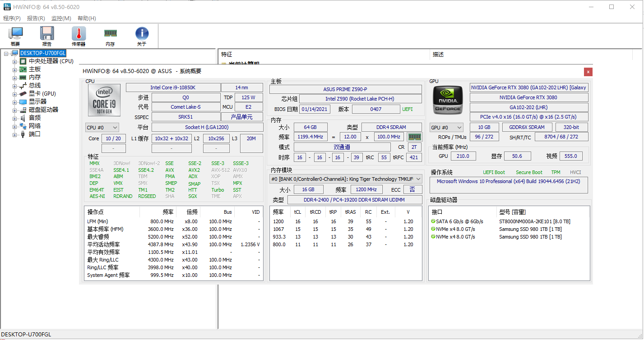The height and width of the screenshot is (340, 644).
Task: Click the 显卡 (GPU) tree icon
Action: [x=23, y=94]
